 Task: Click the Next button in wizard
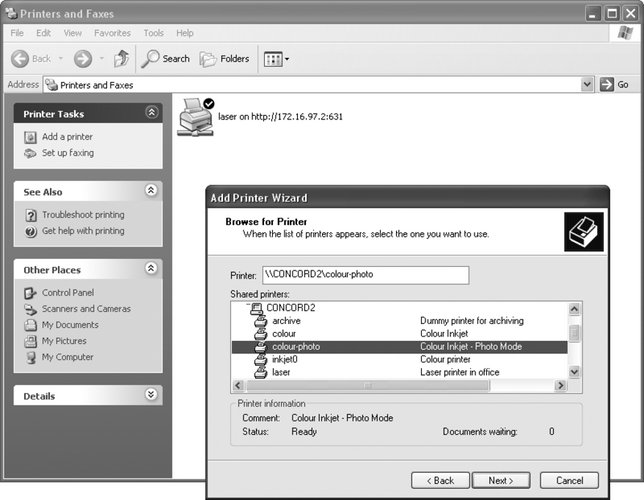coord(501,480)
